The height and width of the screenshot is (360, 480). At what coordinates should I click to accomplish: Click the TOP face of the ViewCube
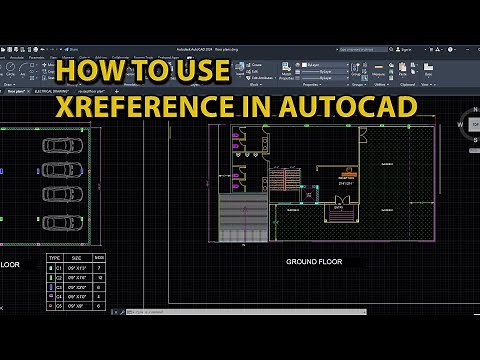(x=475, y=124)
